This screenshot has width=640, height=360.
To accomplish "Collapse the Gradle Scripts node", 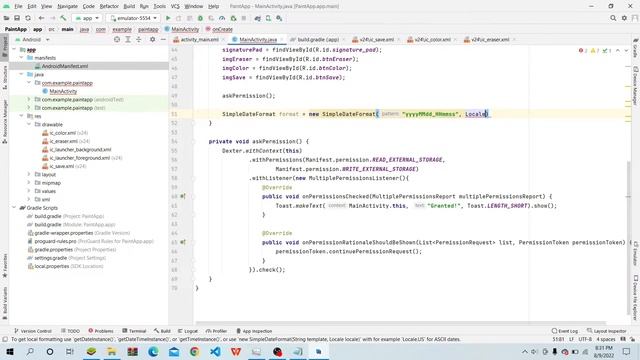I will point(14,208).
